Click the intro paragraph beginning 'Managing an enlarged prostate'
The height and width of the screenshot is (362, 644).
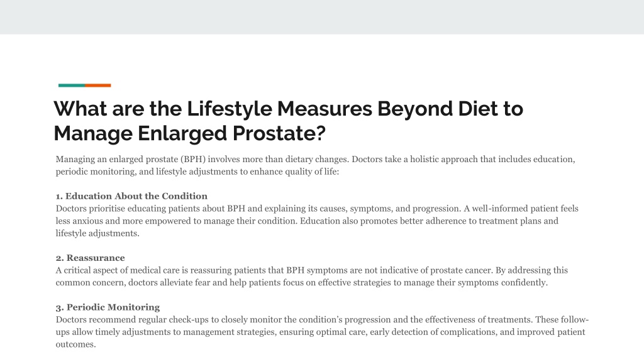point(316,165)
